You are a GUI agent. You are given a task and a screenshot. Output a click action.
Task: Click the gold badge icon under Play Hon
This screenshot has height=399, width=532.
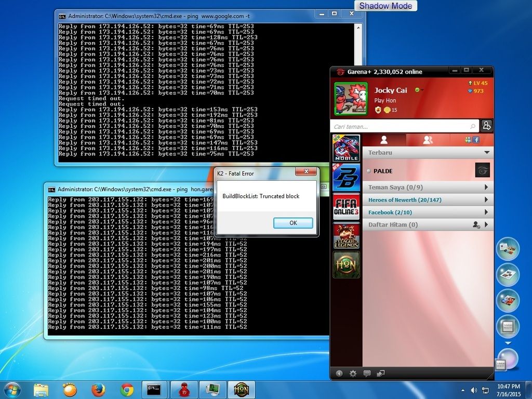click(378, 110)
